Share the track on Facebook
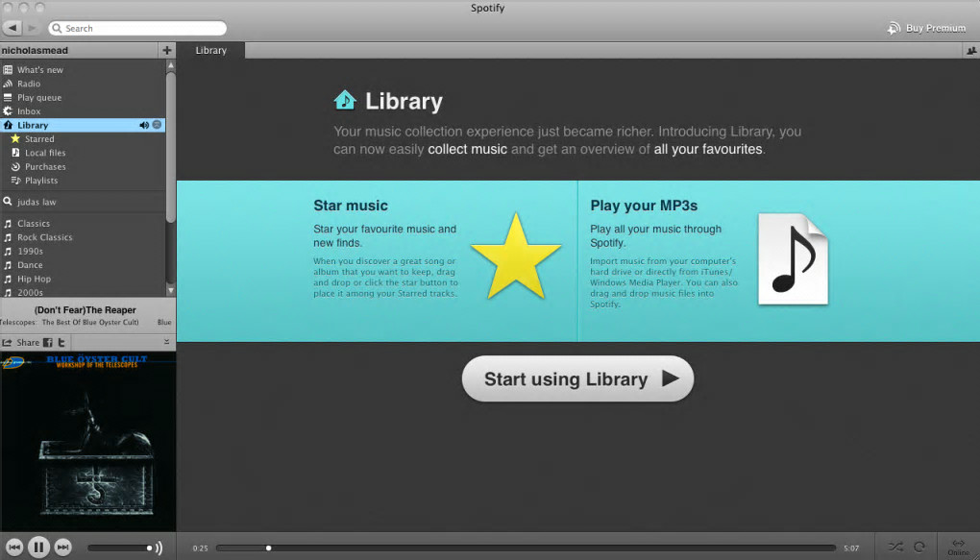Viewport: 980px width, 560px height. (47, 343)
